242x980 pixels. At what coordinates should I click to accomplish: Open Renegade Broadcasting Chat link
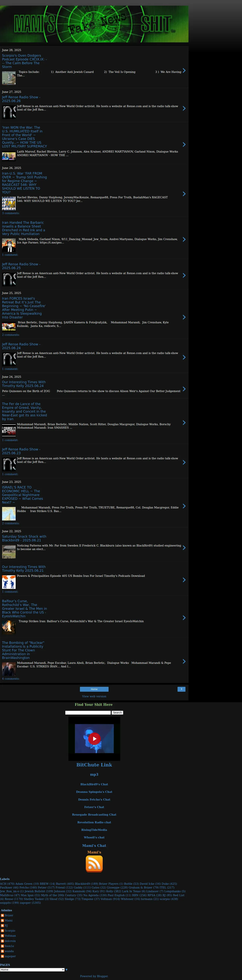(x=94, y=814)
